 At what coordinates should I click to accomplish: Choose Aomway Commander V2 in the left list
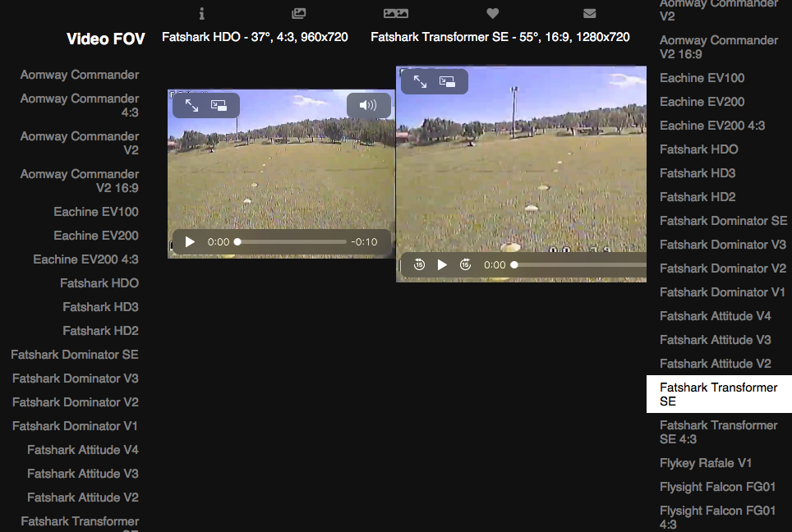click(x=80, y=143)
